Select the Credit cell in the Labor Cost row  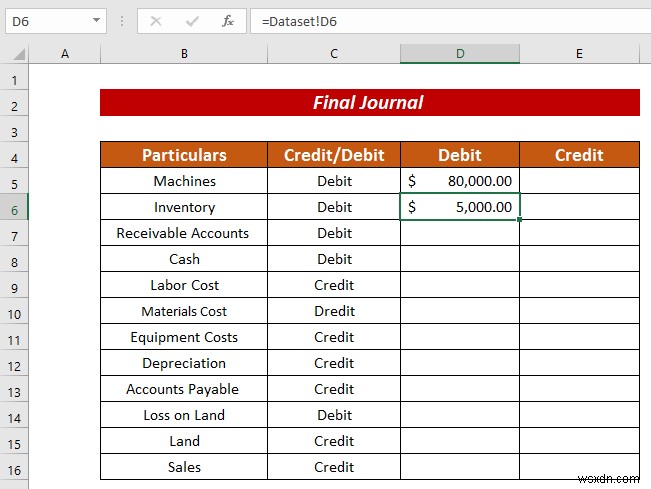pos(334,285)
